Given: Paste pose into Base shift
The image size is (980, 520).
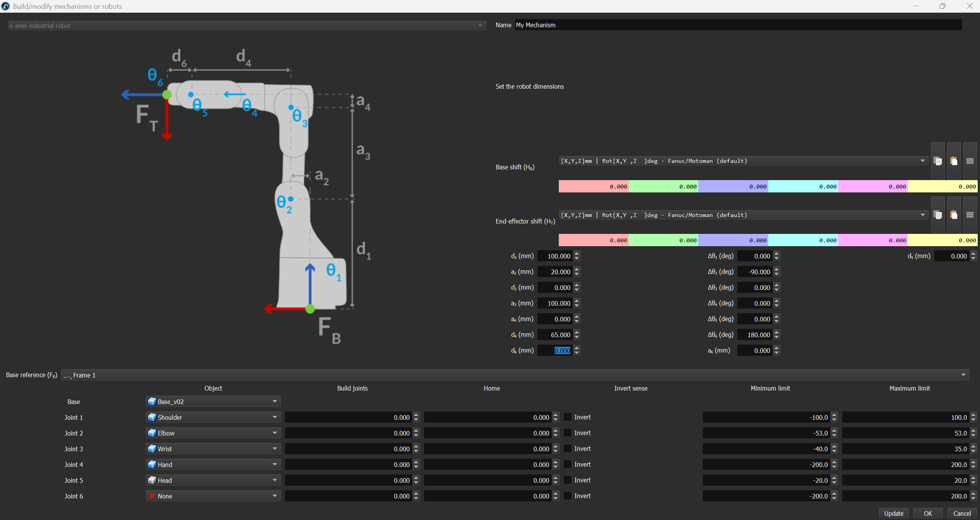Looking at the screenshot, I should [954, 161].
